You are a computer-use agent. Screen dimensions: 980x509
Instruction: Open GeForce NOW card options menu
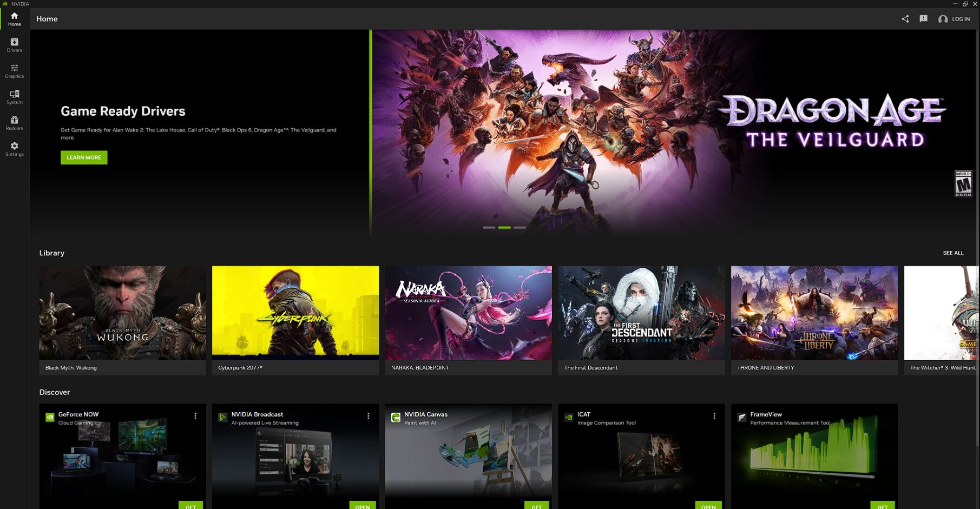coord(195,416)
